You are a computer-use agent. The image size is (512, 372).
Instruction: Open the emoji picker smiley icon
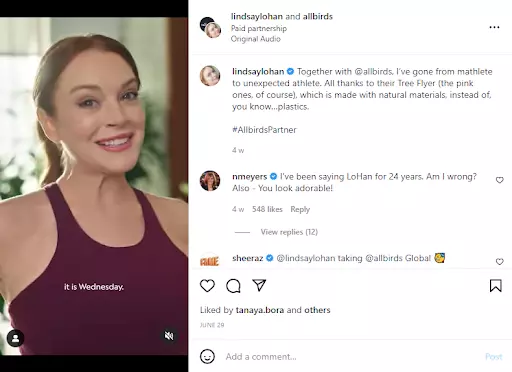[207, 356]
